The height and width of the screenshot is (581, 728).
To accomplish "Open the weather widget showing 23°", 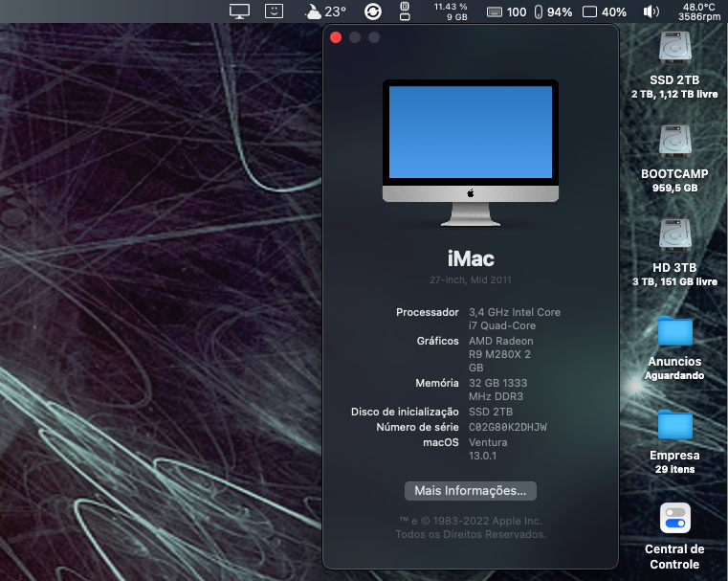I will pyautogui.click(x=325, y=11).
